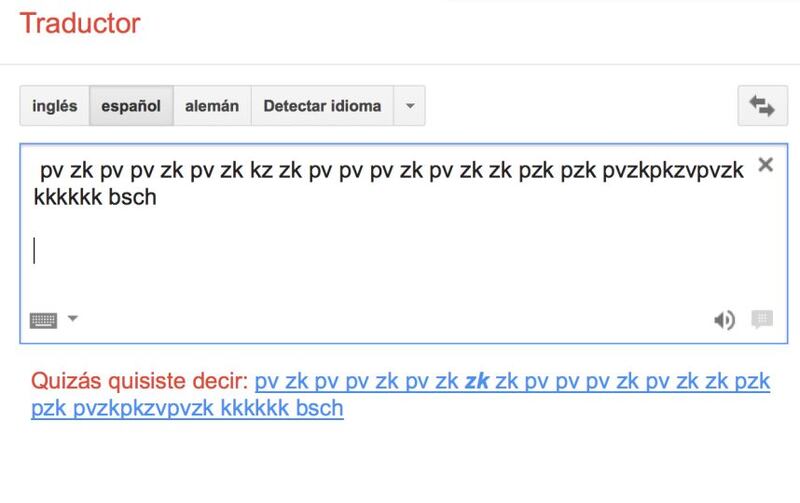The width and height of the screenshot is (800, 503).
Task: Clear the source text with X
Action: pyautogui.click(x=765, y=165)
